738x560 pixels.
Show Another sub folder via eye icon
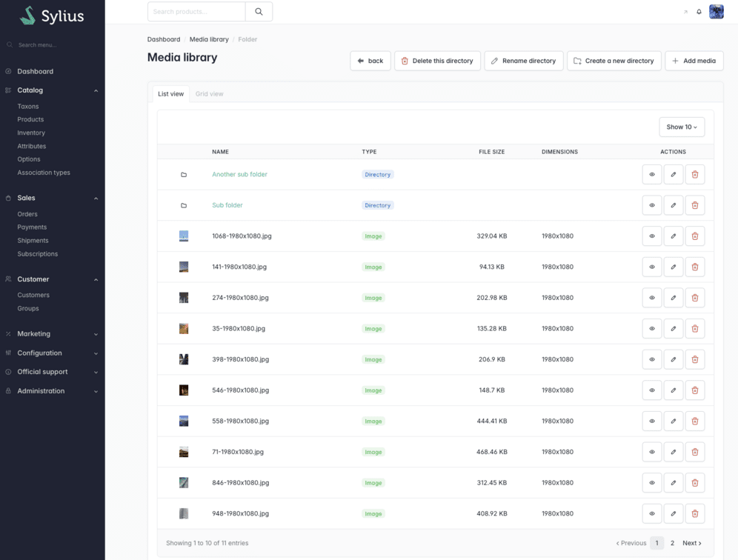(x=652, y=175)
